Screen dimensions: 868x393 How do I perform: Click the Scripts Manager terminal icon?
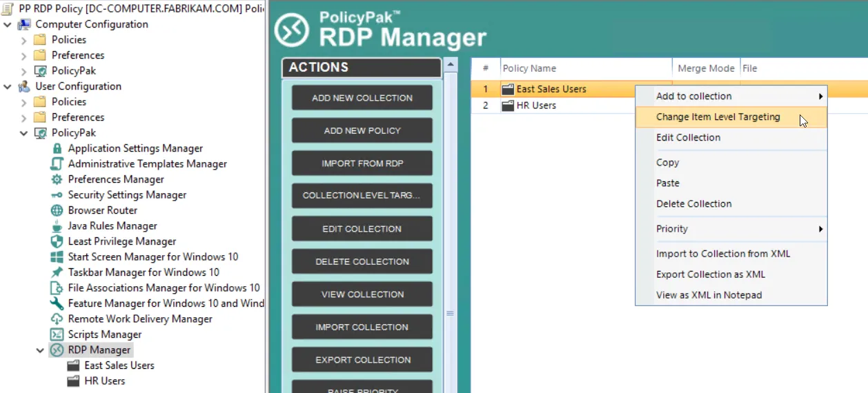pyautogui.click(x=57, y=334)
